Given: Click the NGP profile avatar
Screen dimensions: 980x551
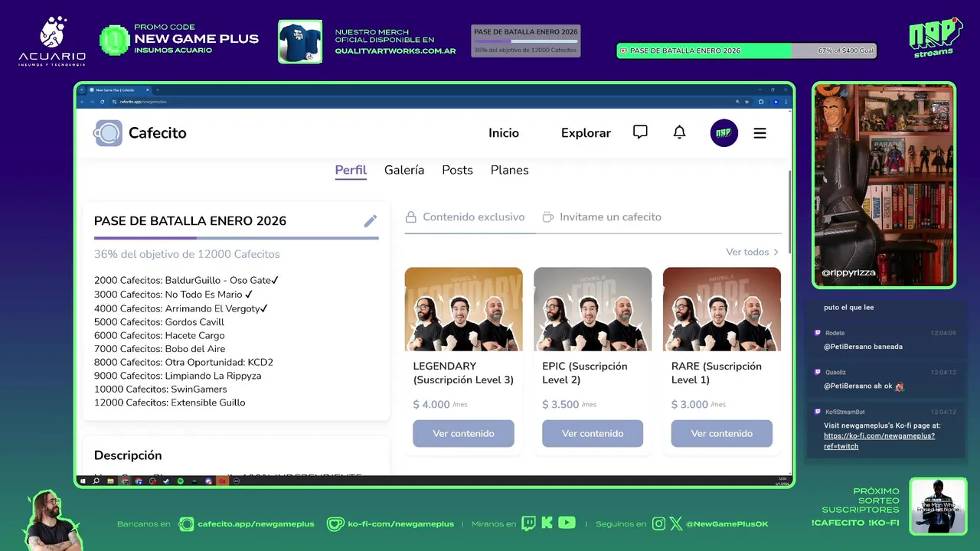Looking at the screenshot, I should (x=724, y=133).
